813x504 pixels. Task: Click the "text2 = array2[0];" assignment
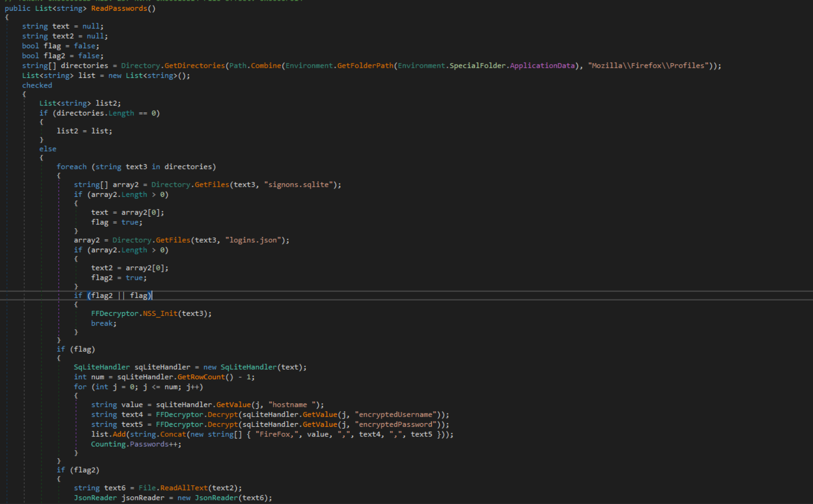pos(130,268)
